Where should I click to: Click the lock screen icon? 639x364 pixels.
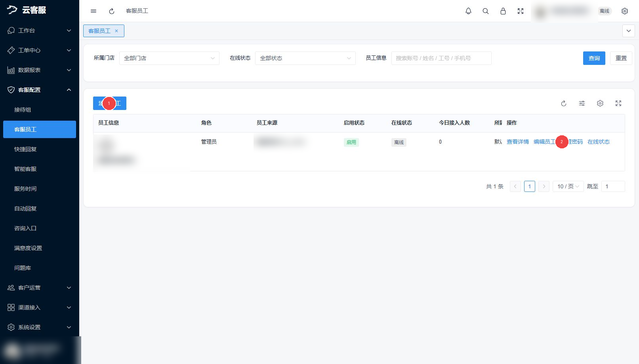tap(503, 11)
